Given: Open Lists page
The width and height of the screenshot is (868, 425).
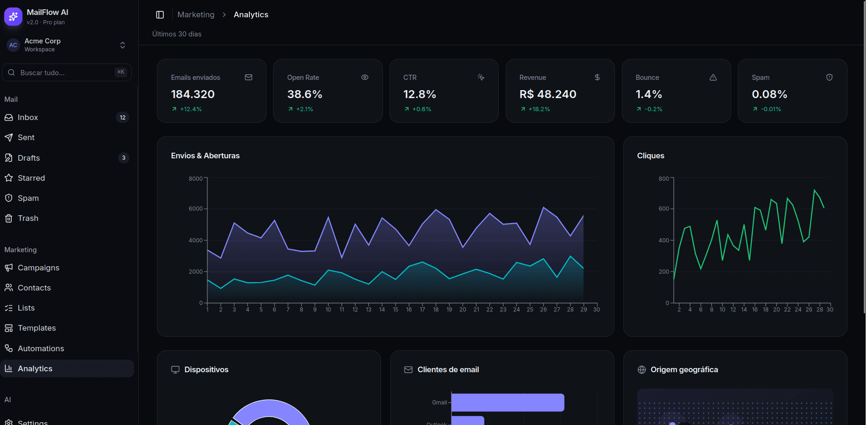Looking at the screenshot, I should [67, 308].
